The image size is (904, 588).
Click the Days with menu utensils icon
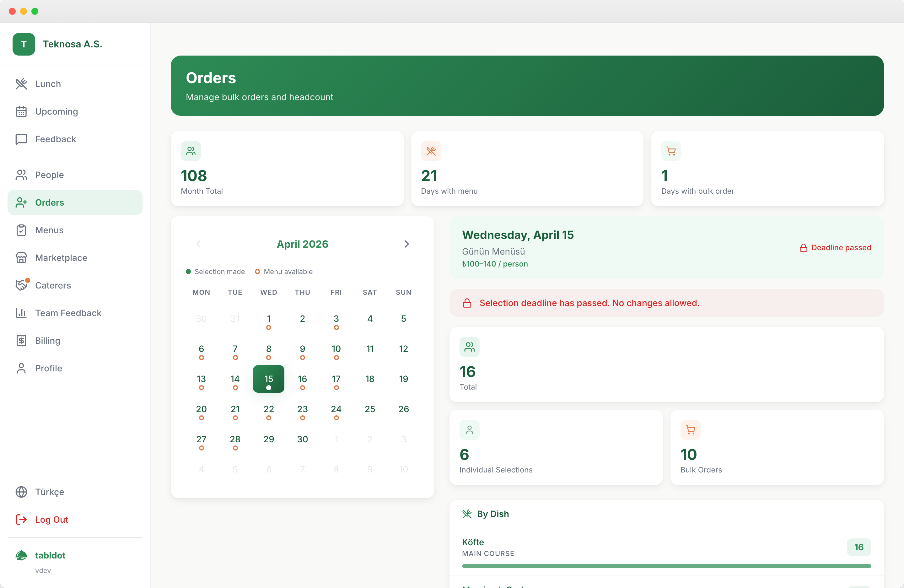coord(431,151)
